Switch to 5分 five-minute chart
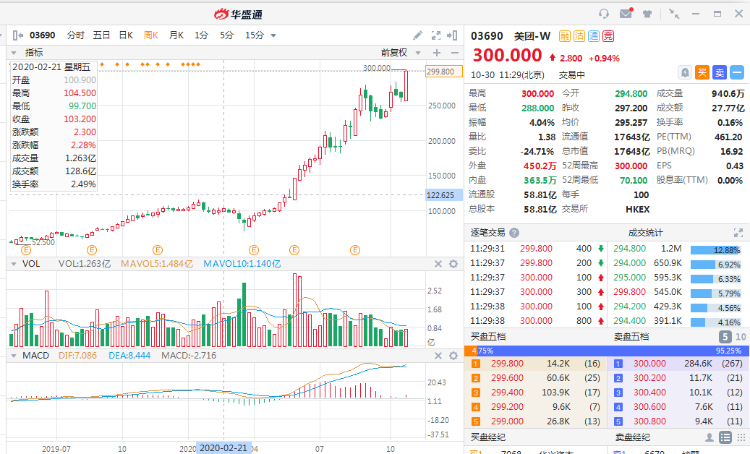This screenshot has height=454, width=750. [x=226, y=35]
